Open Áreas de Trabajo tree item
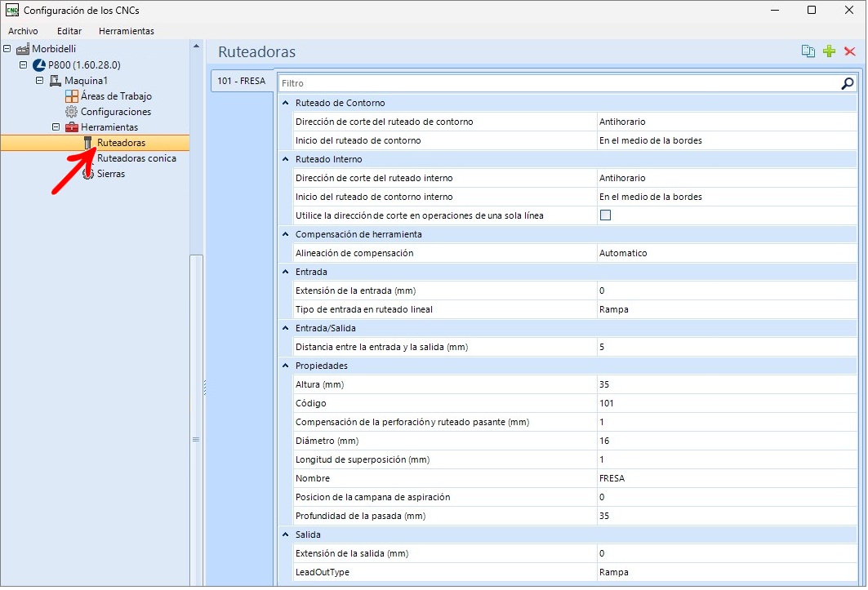 coord(116,96)
